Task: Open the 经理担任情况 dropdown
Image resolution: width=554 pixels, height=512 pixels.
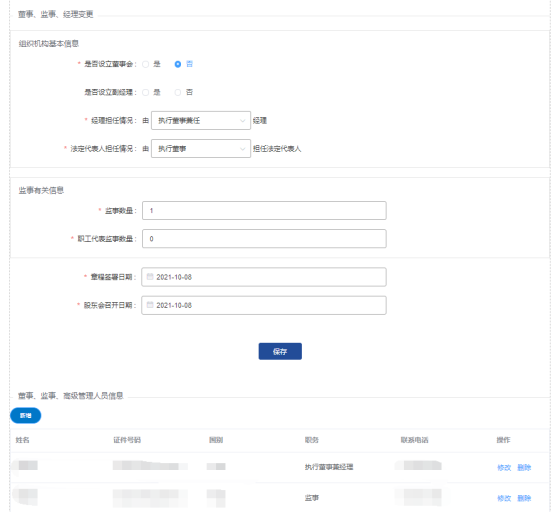Action: (201, 120)
